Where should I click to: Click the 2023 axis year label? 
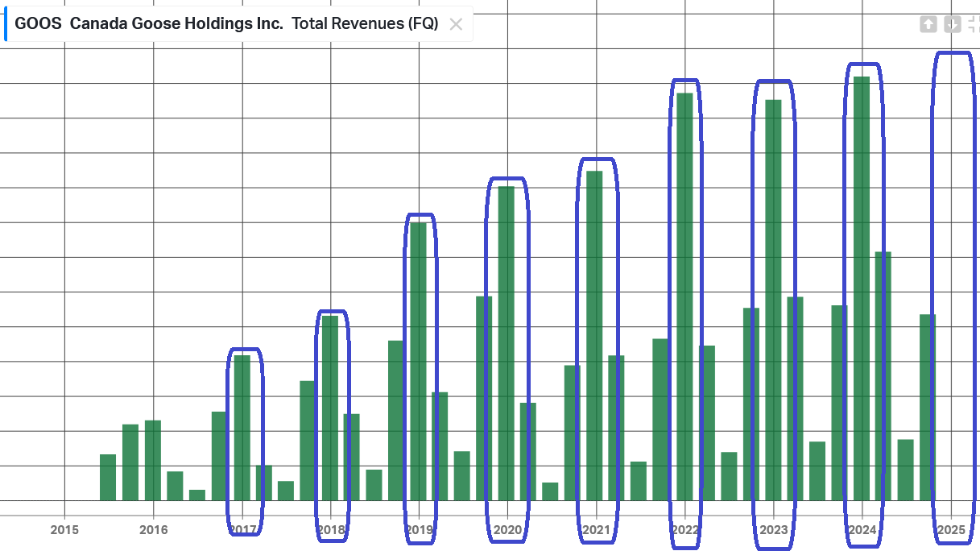pos(773,530)
